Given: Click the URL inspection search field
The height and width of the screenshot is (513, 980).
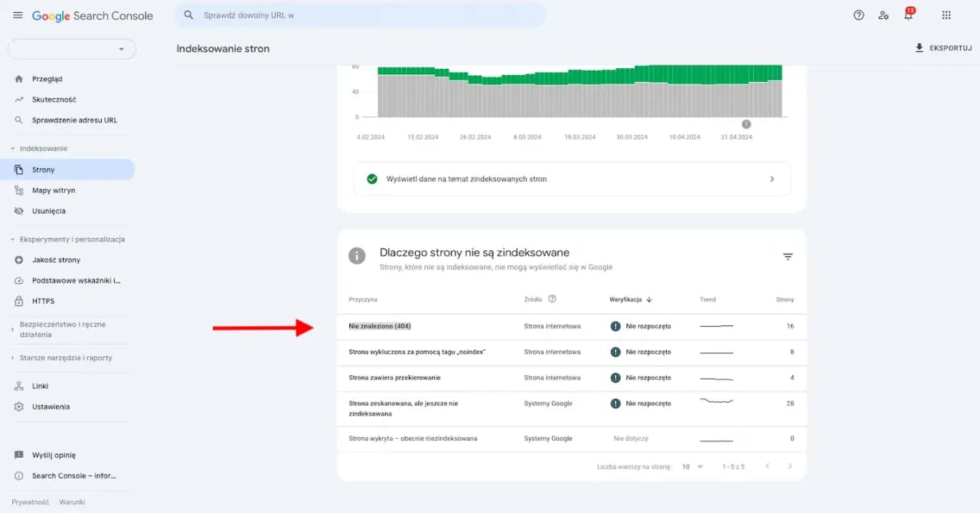Looking at the screenshot, I should [x=360, y=15].
